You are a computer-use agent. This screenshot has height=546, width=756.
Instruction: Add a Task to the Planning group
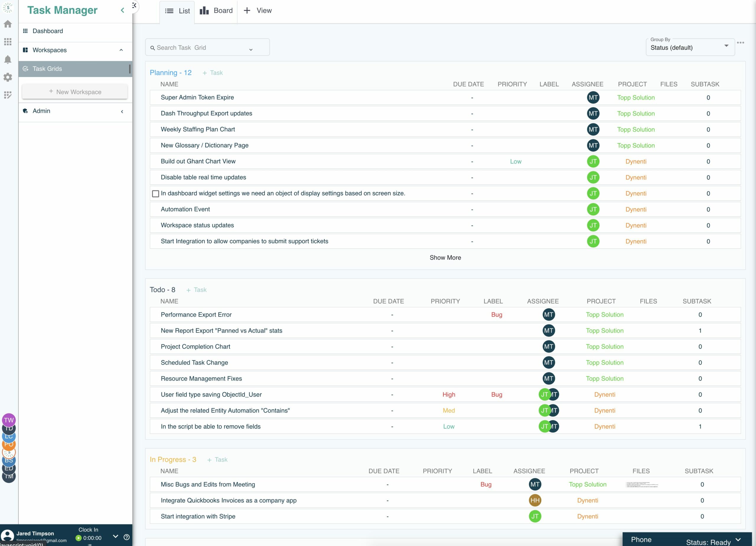pos(213,73)
